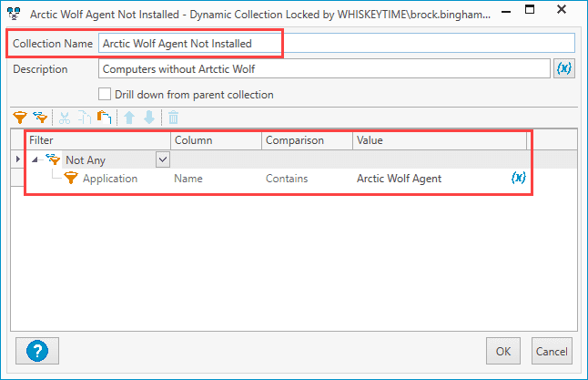
Task: Open the Not Any group filter dropdown
Action: 163,159
